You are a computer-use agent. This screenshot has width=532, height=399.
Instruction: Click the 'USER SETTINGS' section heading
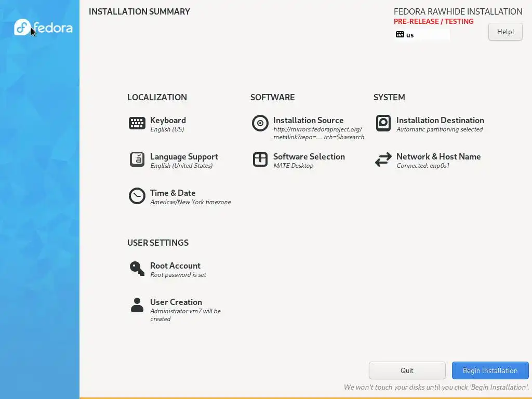point(158,243)
